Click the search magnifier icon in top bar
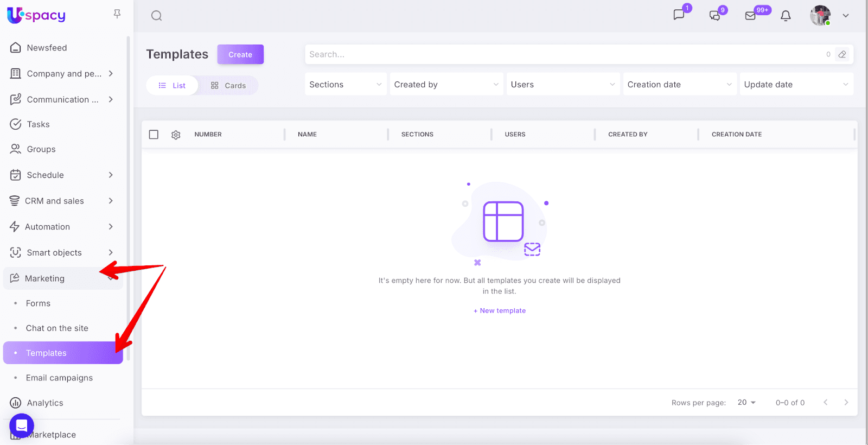This screenshot has width=868, height=445. point(157,16)
